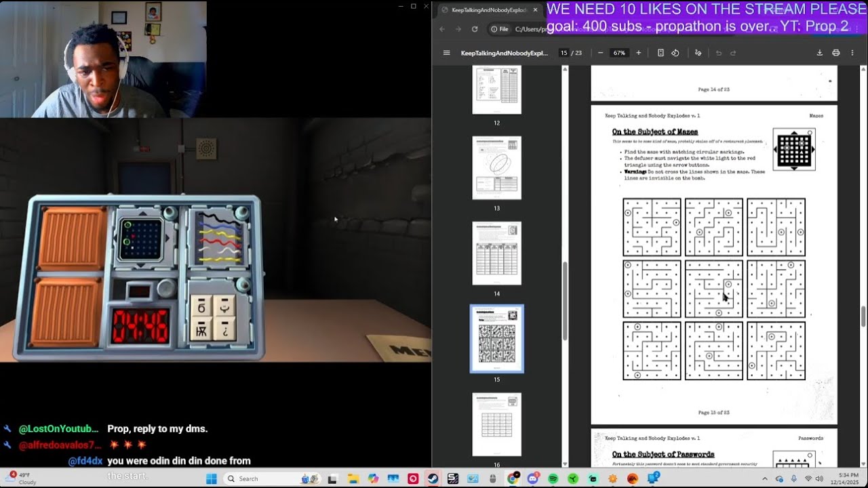This screenshot has height=488, width=868.
Task: Open page 13 thumbnail
Action: [497, 168]
